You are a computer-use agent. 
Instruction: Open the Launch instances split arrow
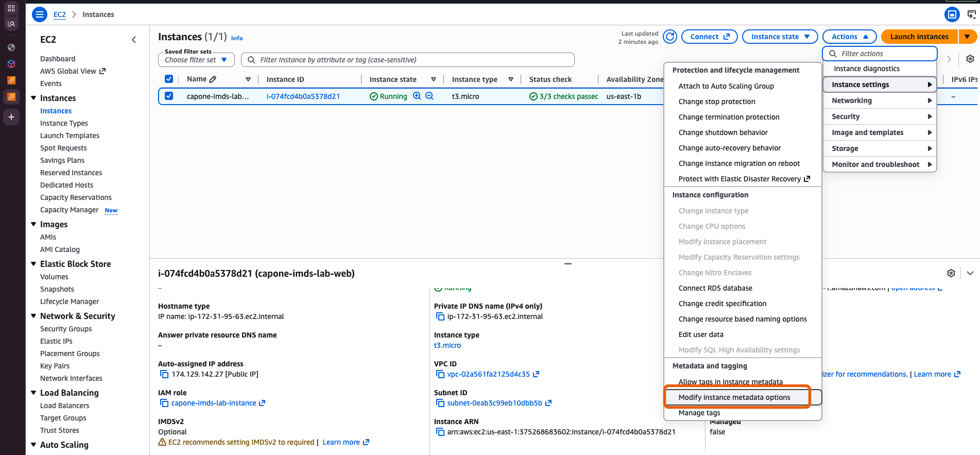pos(967,37)
